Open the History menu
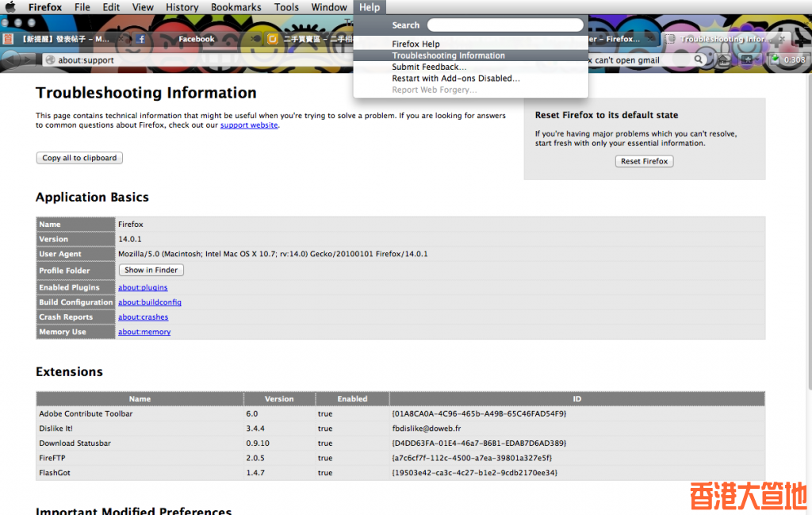 182,7
